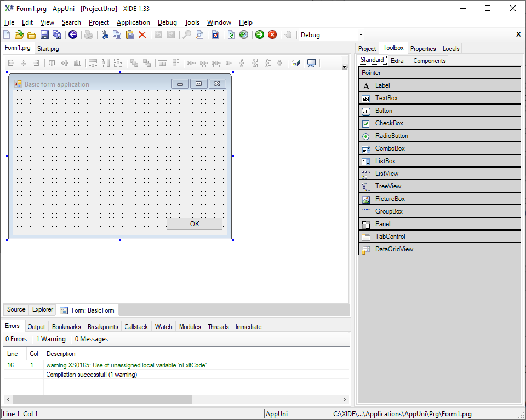Click the Undo toolbar icon
The image size is (526, 420).
pos(158,34)
